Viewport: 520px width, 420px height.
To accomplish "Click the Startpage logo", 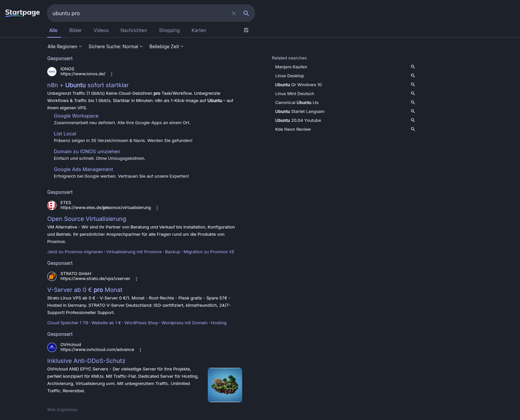I will click(x=22, y=13).
